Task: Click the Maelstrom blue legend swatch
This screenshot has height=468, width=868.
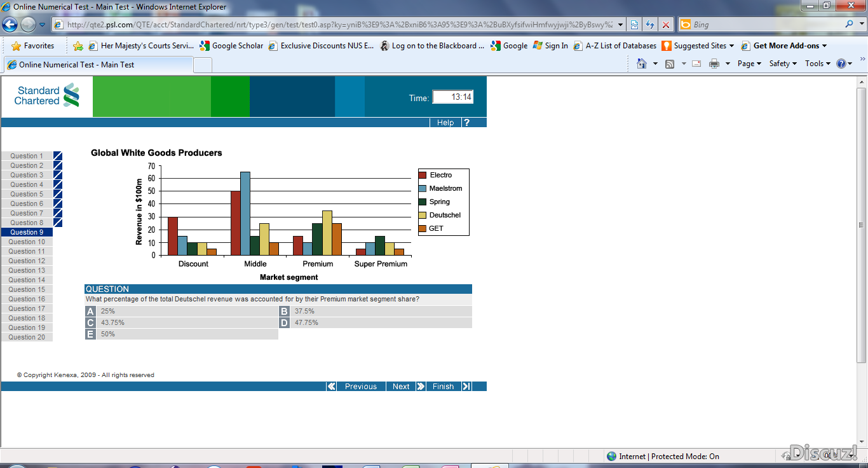Action: coord(422,188)
